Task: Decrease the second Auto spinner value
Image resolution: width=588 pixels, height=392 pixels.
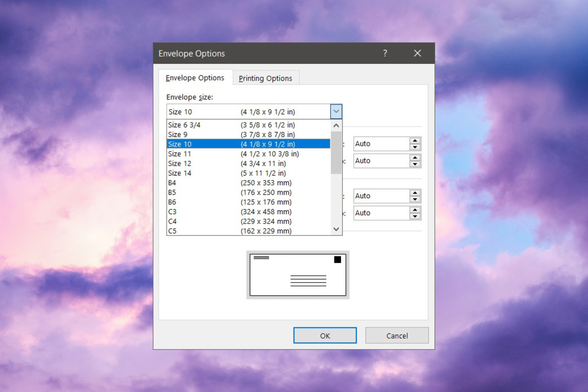Action: point(415,164)
